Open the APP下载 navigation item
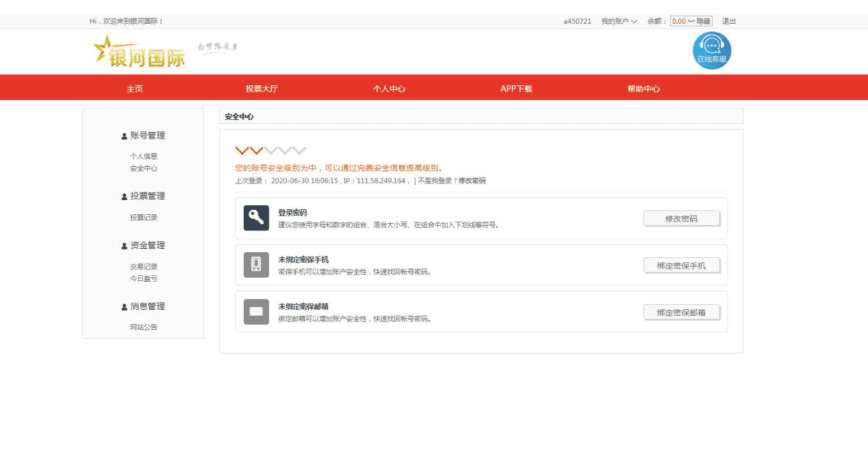 516,89
